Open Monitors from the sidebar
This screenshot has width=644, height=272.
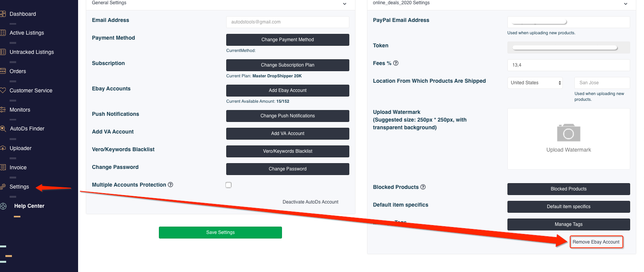(20, 110)
